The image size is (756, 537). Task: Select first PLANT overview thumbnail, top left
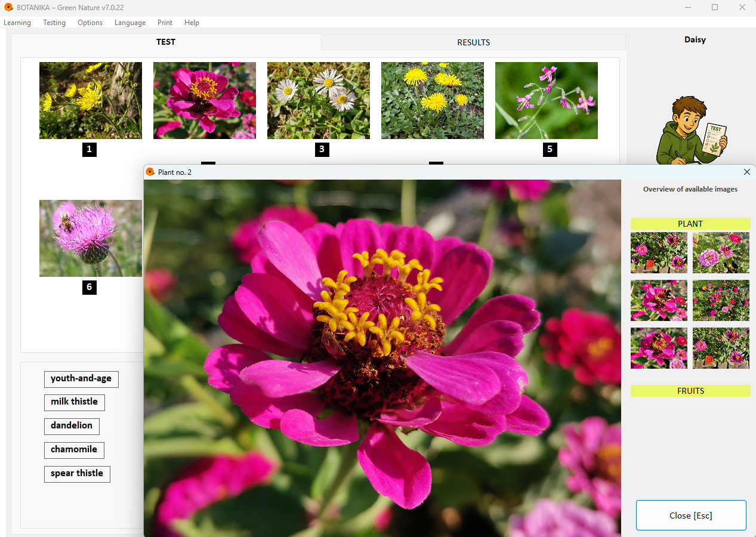coord(659,252)
